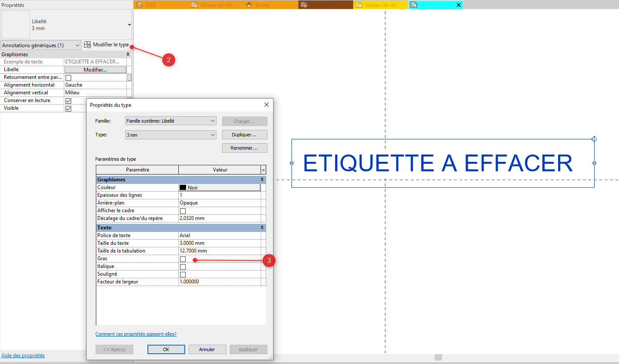Close the Propriétés du type dialog
The height and width of the screenshot is (364, 619).
(x=266, y=105)
